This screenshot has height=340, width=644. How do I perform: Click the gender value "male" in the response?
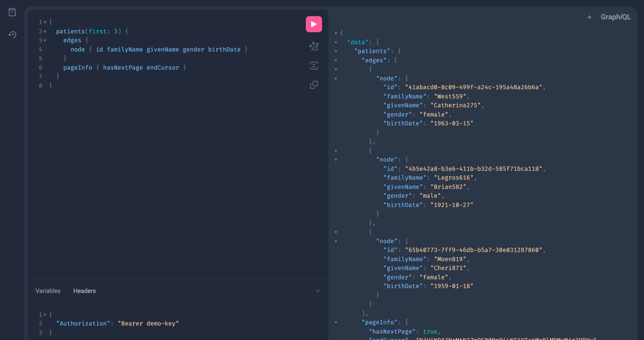430,196
